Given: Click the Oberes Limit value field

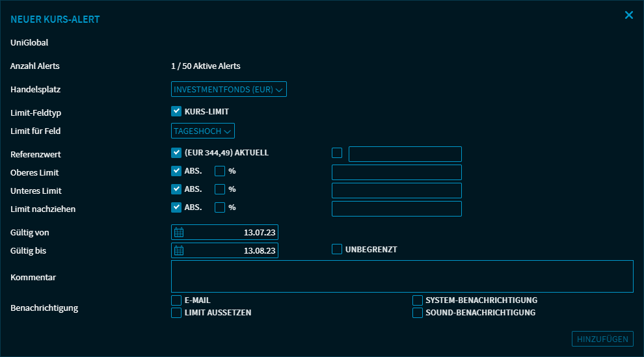Looking at the screenshot, I should click(x=396, y=172).
